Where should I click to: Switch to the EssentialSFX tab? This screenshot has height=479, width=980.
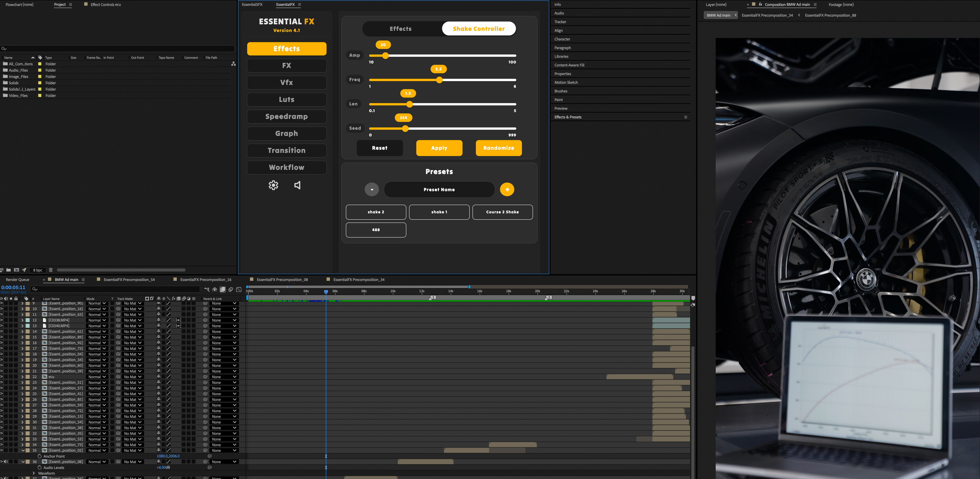[x=252, y=5]
